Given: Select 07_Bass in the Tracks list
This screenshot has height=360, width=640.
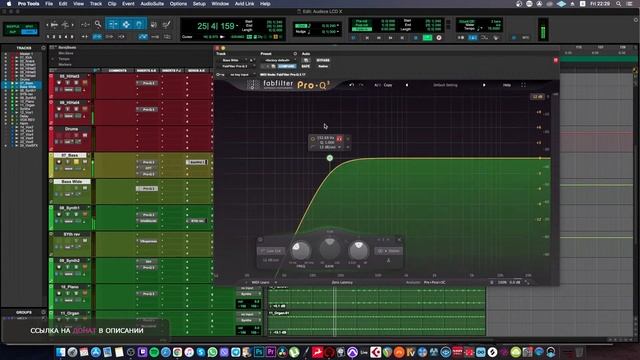Looking at the screenshot, I should pyautogui.click(x=27, y=83).
